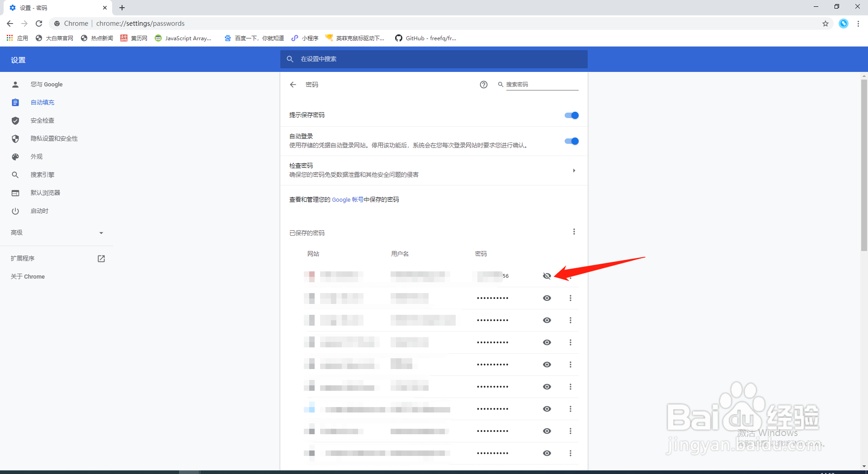Close the 设置 - 密码 tab

pos(105,8)
